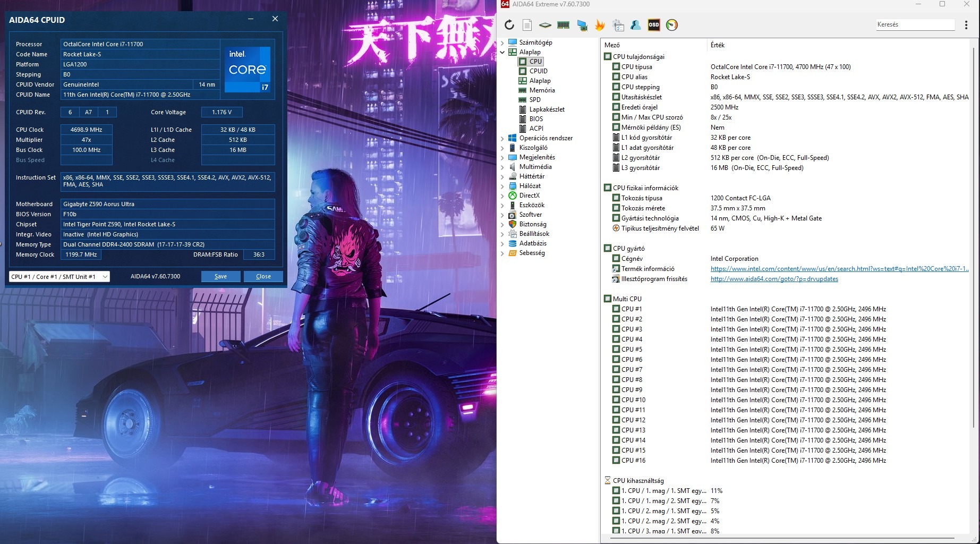Click Save in the CPUID window
The width and height of the screenshot is (980, 544).
click(220, 277)
